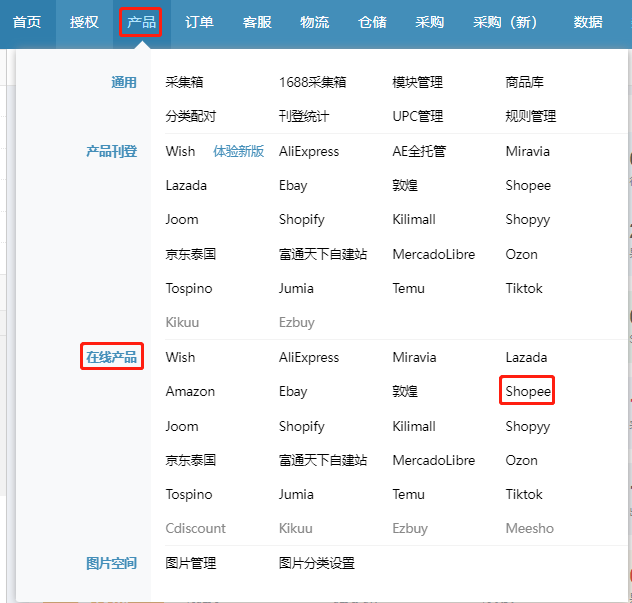
Task: Open MercadoLibre under 产品刊登
Action: click(434, 254)
